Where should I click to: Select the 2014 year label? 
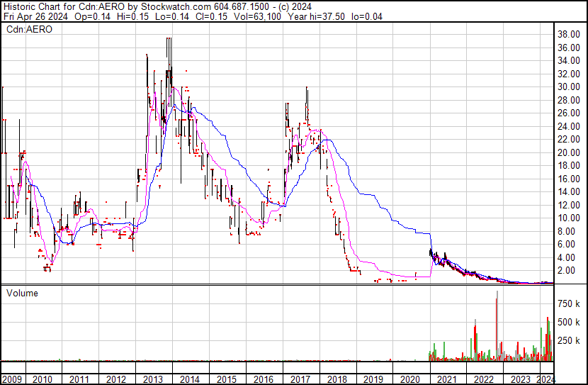click(x=189, y=379)
